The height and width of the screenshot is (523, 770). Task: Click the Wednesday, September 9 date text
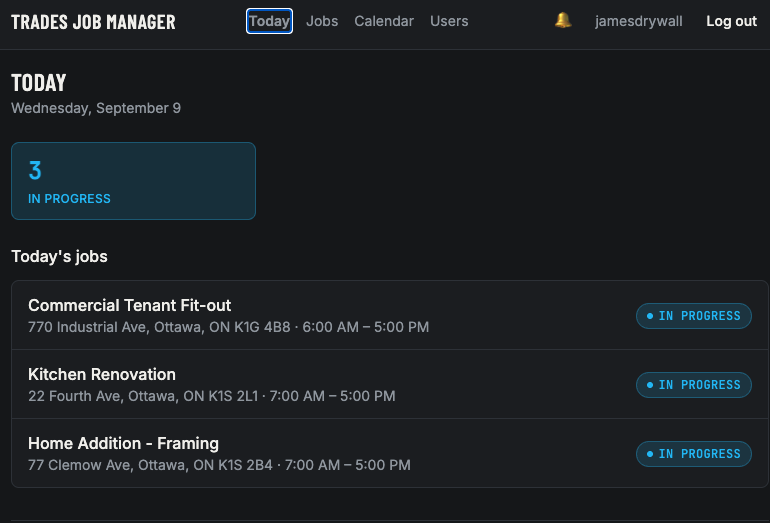point(96,108)
